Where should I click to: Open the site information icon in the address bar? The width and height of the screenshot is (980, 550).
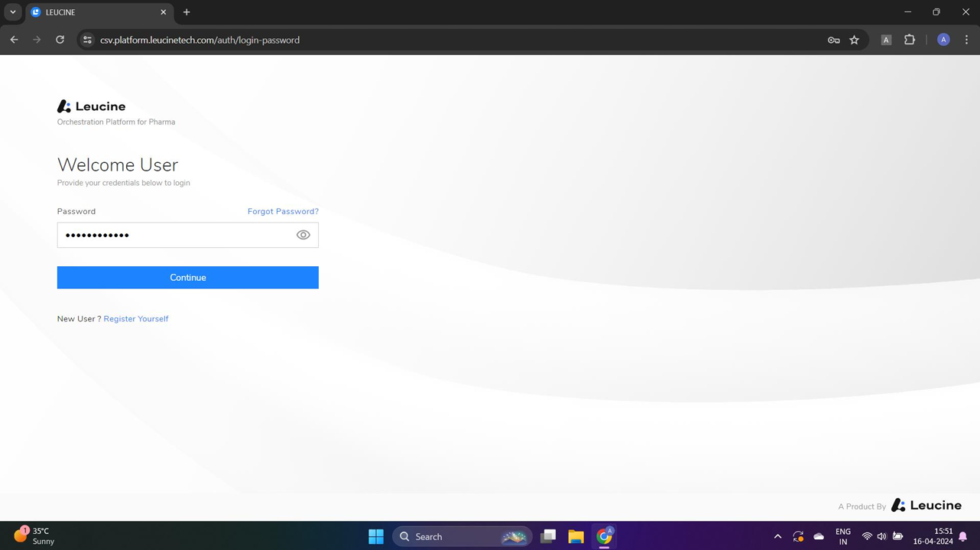click(86, 40)
